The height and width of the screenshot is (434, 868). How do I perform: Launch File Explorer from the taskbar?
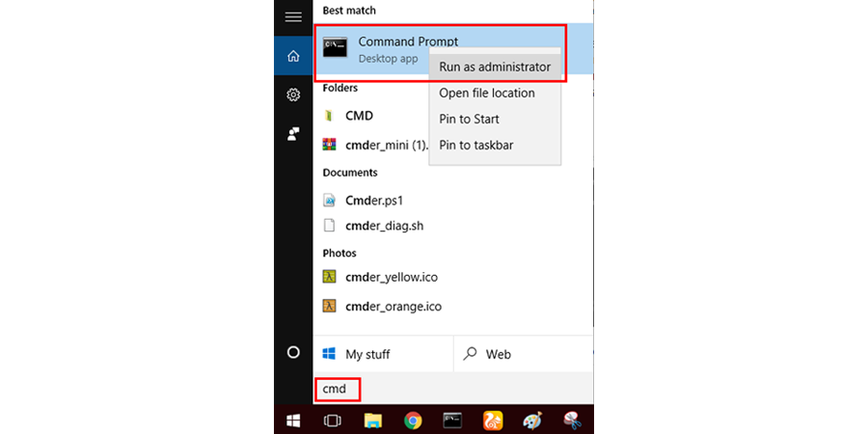pos(373,421)
